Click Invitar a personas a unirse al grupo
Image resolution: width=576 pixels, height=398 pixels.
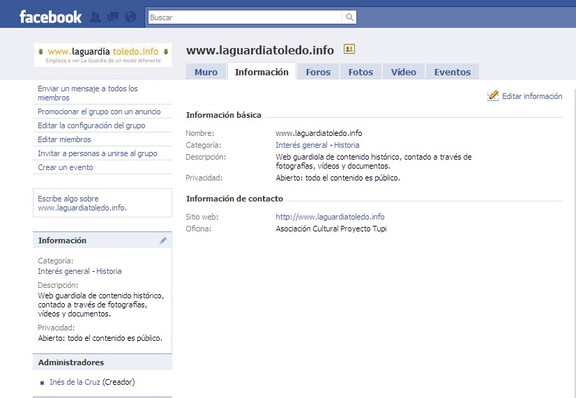tap(97, 154)
